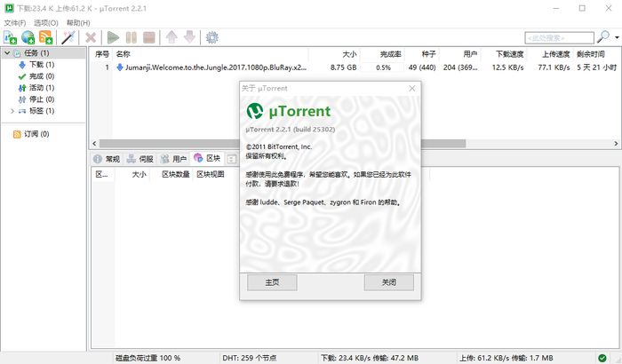The width and height of the screenshot is (622, 364).
Task: Open Preferences via the gear icon
Action: pos(211,37)
